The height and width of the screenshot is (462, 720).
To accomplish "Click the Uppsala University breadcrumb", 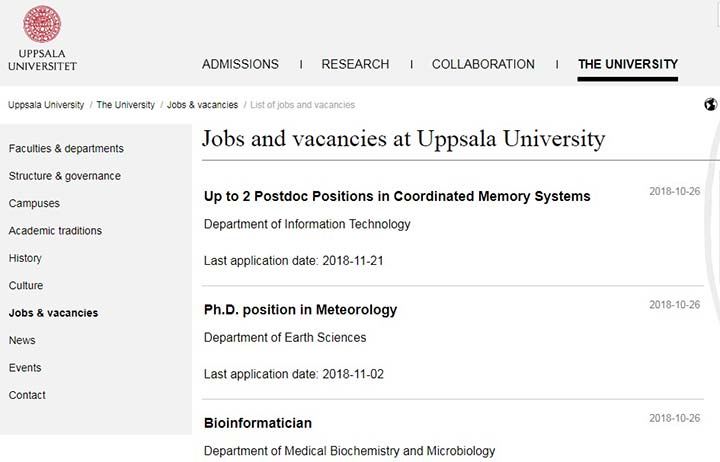I will point(46,105).
